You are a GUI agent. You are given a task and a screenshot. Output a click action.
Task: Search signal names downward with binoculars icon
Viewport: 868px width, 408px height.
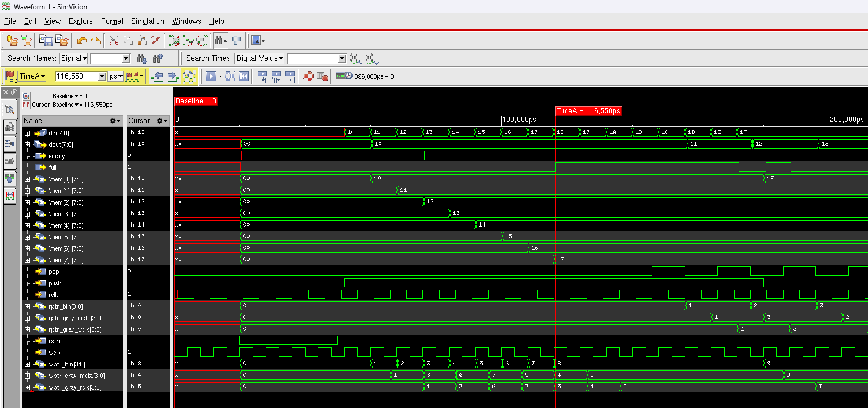pos(142,58)
